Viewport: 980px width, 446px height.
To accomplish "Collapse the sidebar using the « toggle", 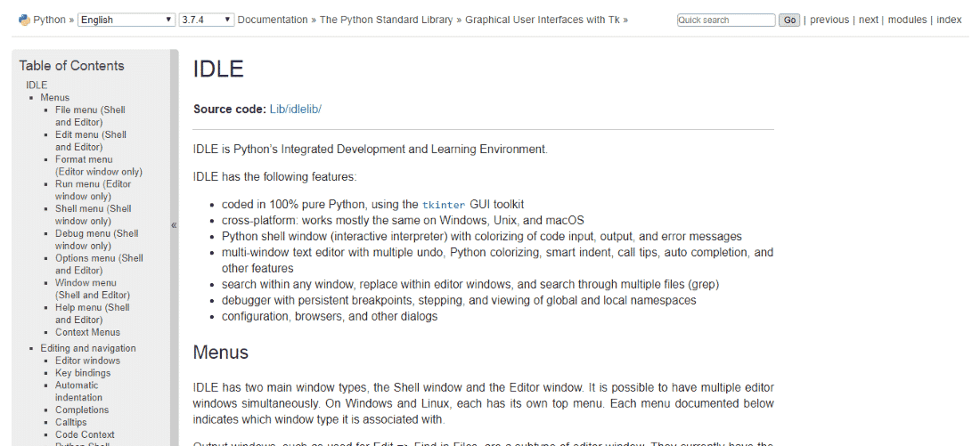I will pyautogui.click(x=175, y=225).
